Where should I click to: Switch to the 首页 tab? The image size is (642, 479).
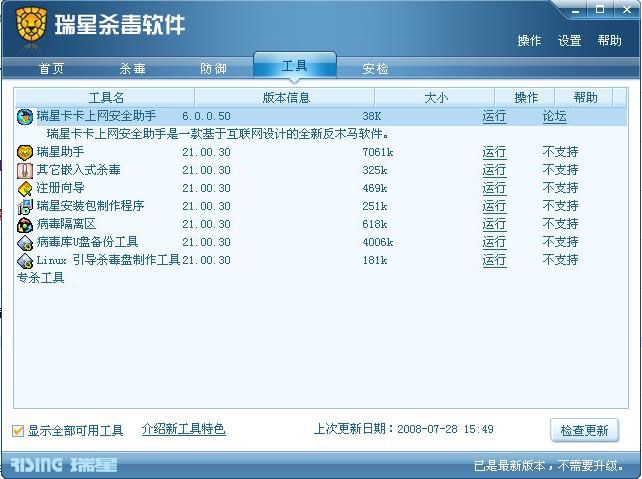click(x=52, y=68)
